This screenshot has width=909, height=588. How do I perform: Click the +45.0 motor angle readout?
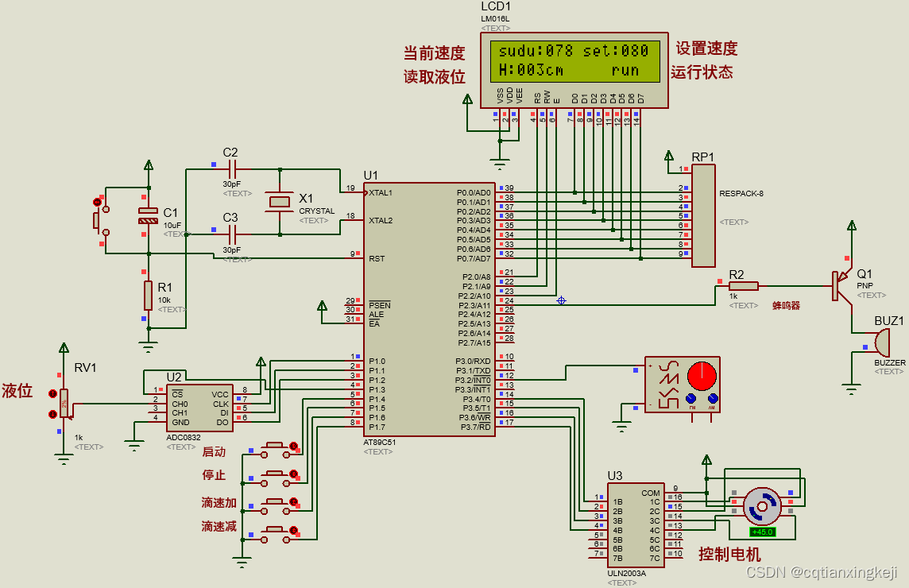click(x=762, y=532)
